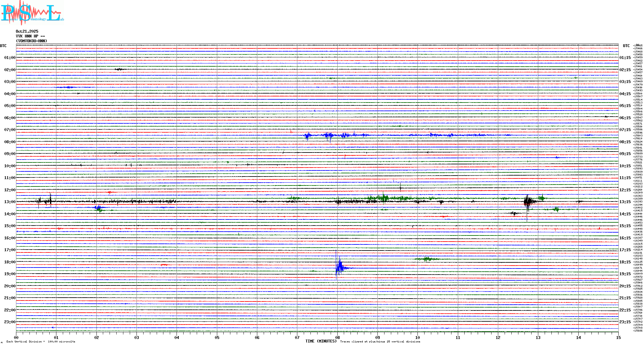Click the right UTC axis header
Screen dimensions: 644x346
(626, 46)
